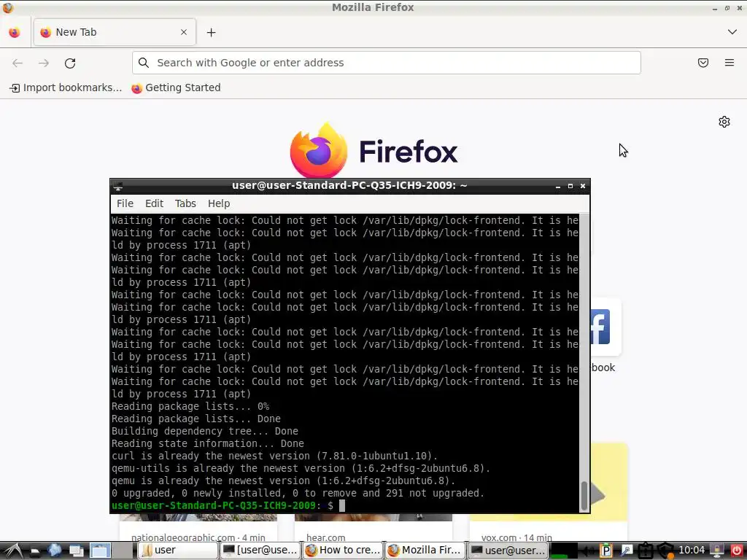
Task: Open the nationalgeographic.com story card
Action: pyautogui.click(x=198, y=528)
